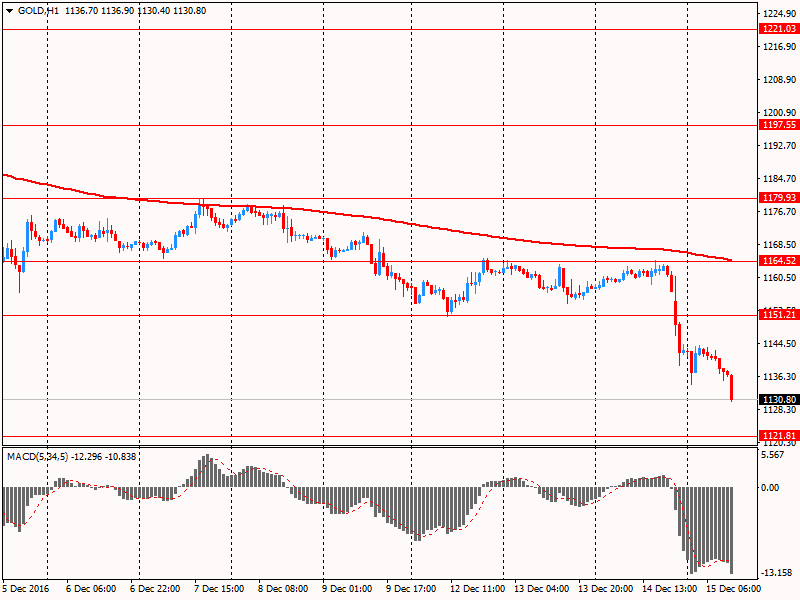800x600 pixels.
Task: Select the 1160.50 price scale label
Action: click(779, 278)
